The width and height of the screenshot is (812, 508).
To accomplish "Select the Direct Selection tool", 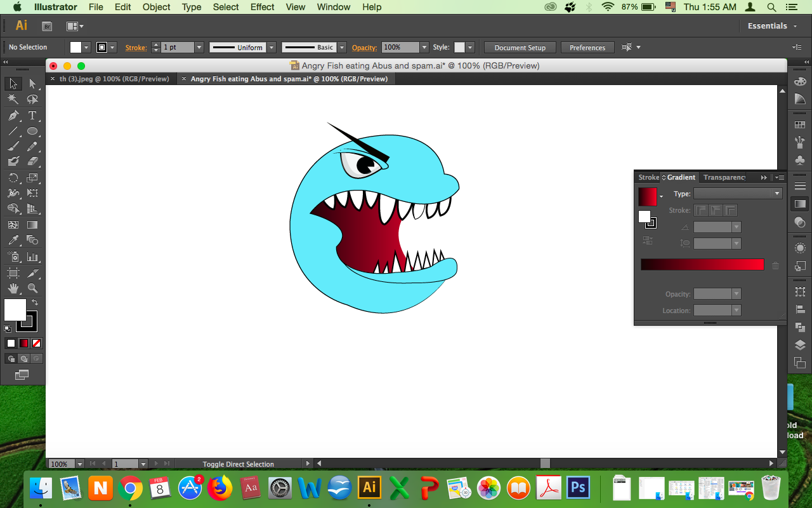I will (32, 84).
